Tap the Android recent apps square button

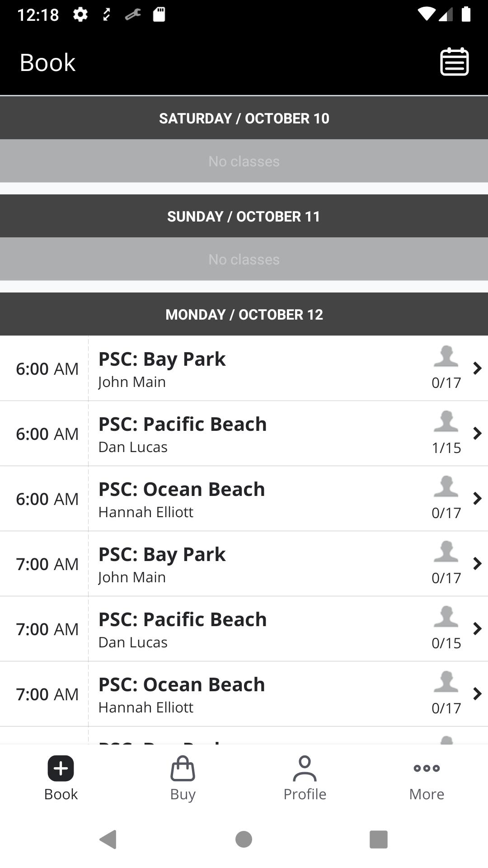[x=379, y=840]
